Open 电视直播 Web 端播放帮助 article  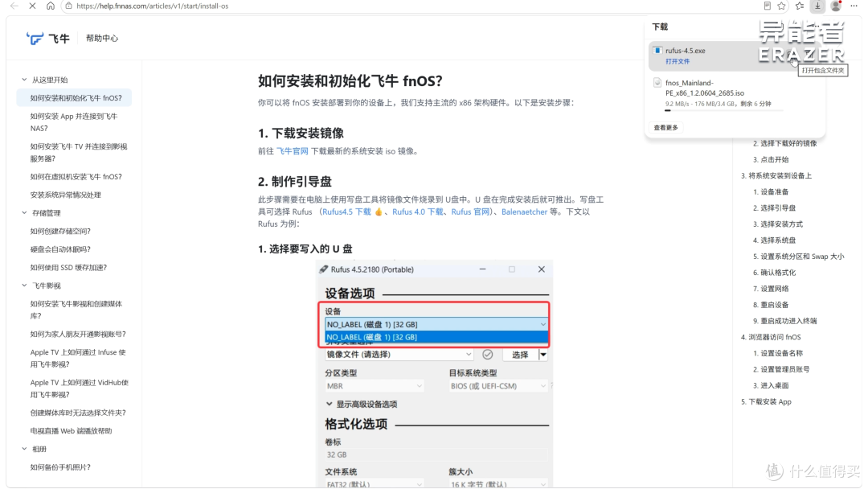click(x=71, y=431)
